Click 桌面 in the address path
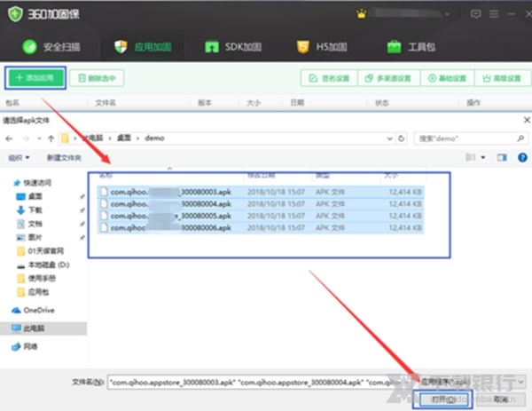Image resolution: width=532 pixels, height=411 pixels. click(x=124, y=138)
